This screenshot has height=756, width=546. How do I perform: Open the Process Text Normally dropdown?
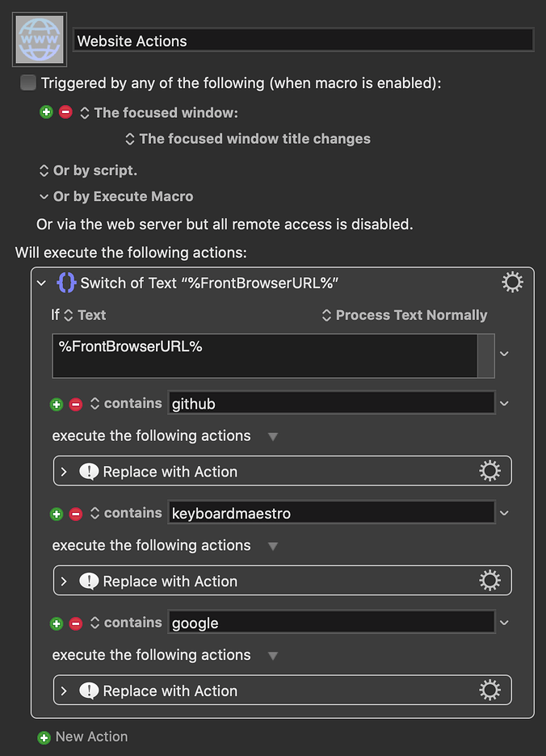point(403,315)
